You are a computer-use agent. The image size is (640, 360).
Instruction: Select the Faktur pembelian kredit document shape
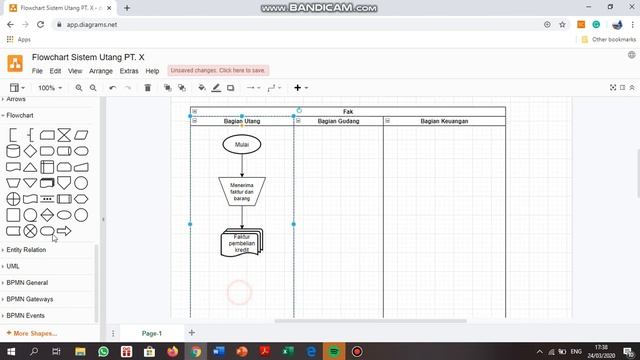coord(242,243)
